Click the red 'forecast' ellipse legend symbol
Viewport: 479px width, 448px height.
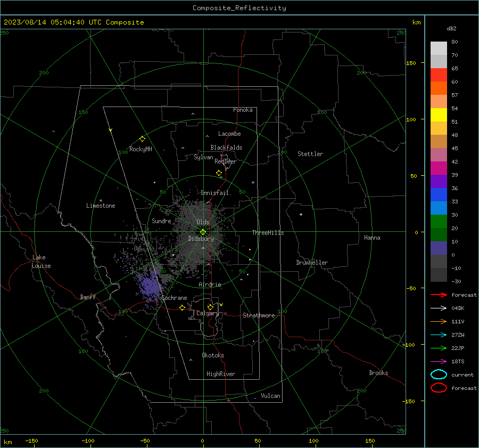(439, 388)
